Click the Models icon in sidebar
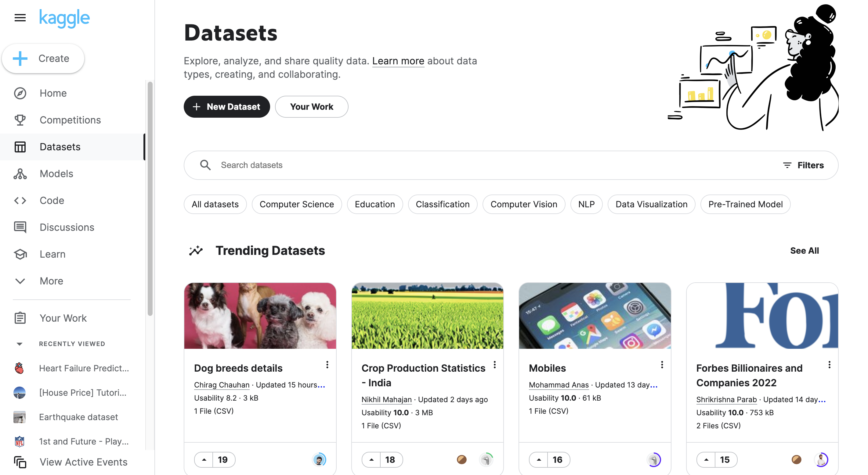Image resolution: width=868 pixels, height=475 pixels. click(20, 174)
